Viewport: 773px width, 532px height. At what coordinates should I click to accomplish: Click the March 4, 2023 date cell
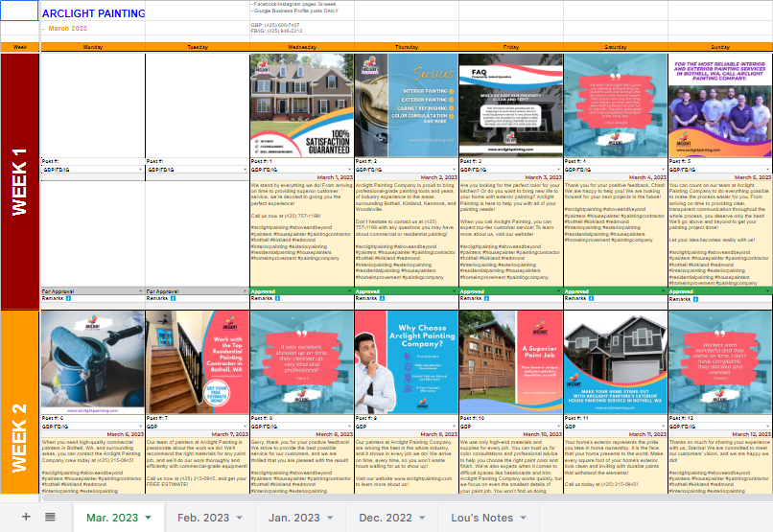tap(616, 177)
